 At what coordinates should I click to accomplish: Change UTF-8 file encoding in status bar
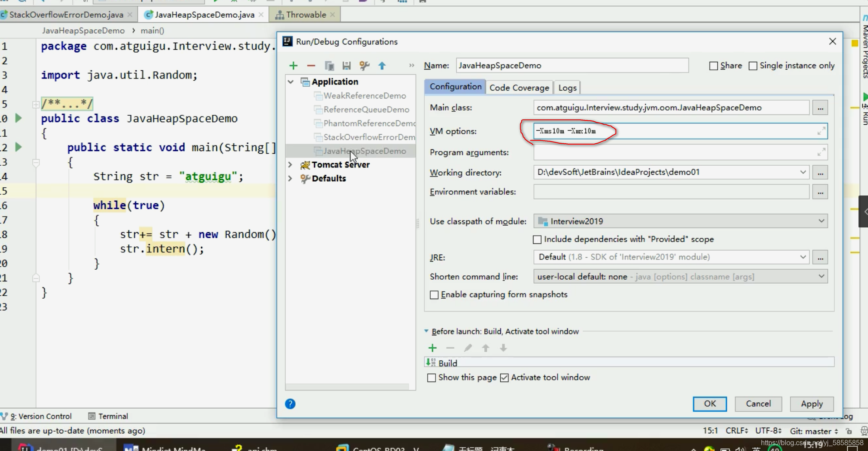tap(768, 431)
